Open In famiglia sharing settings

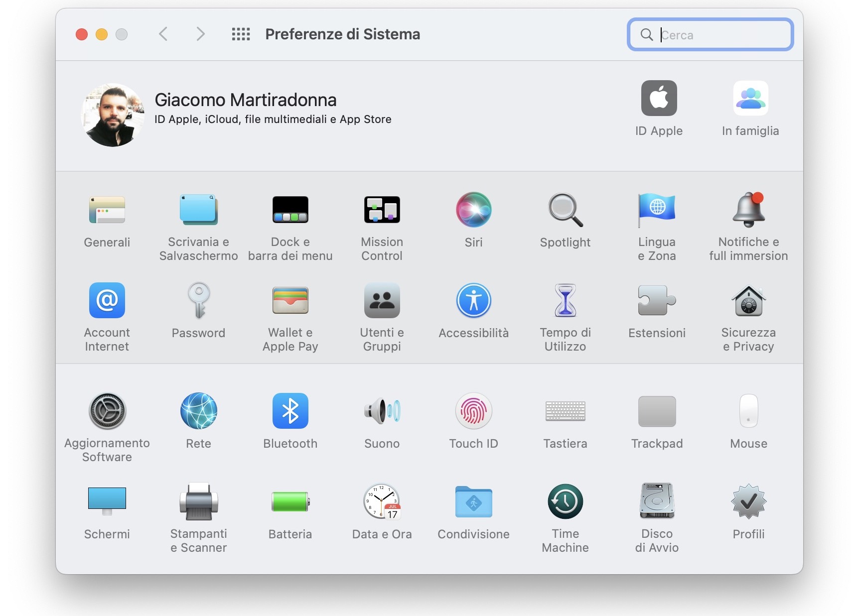coord(750,99)
